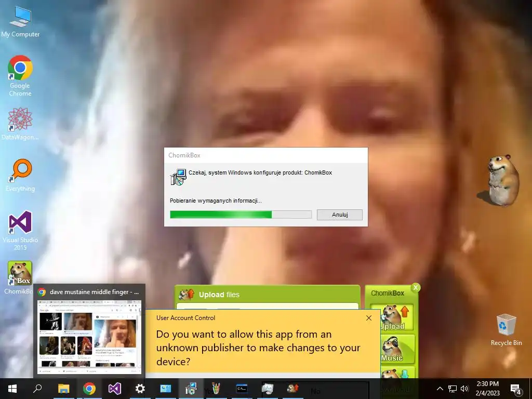This screenshot has height=399, width=532.
Task: Open the Windows Start menu
Action: point(12,389)
